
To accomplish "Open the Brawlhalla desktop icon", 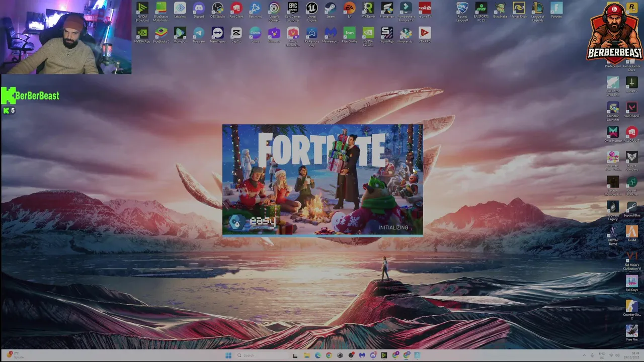I will (x=500, y=11).
